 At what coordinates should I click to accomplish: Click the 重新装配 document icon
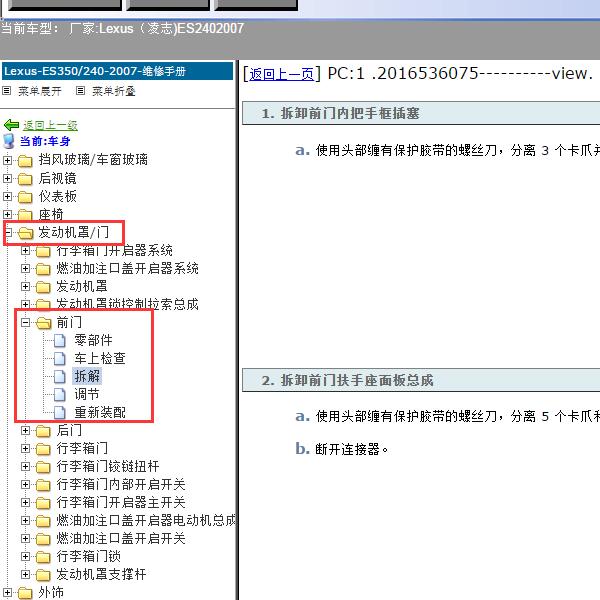60,412
